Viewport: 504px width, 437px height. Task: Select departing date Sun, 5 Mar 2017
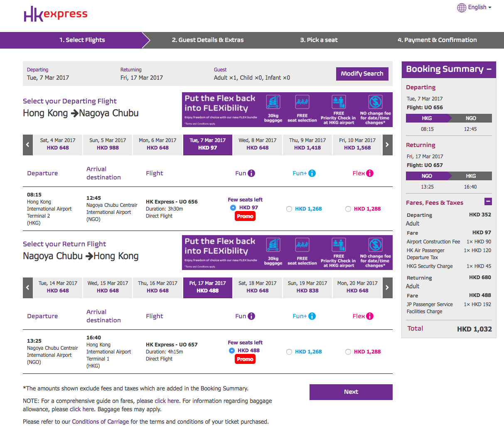(108, 145)
